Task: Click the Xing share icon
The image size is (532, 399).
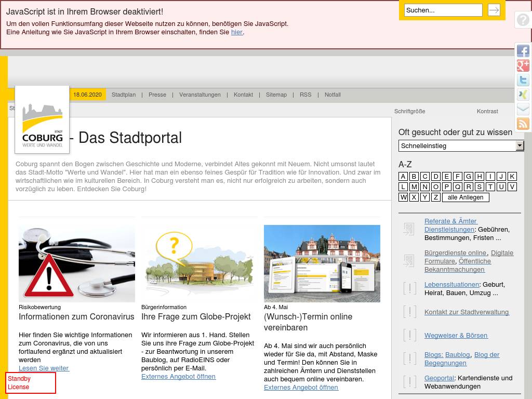Action: pyautogui.click(x=523, y=95)
